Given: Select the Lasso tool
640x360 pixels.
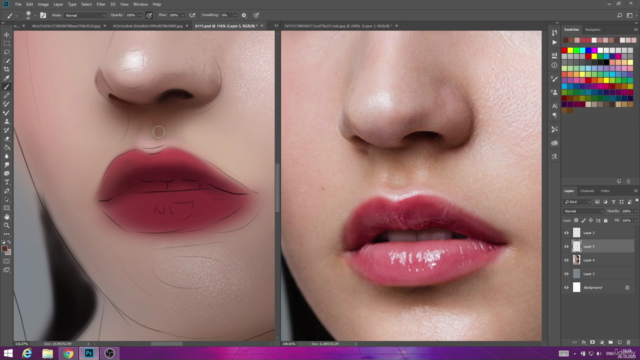Looking at the screenshot, I should [7, 52].
